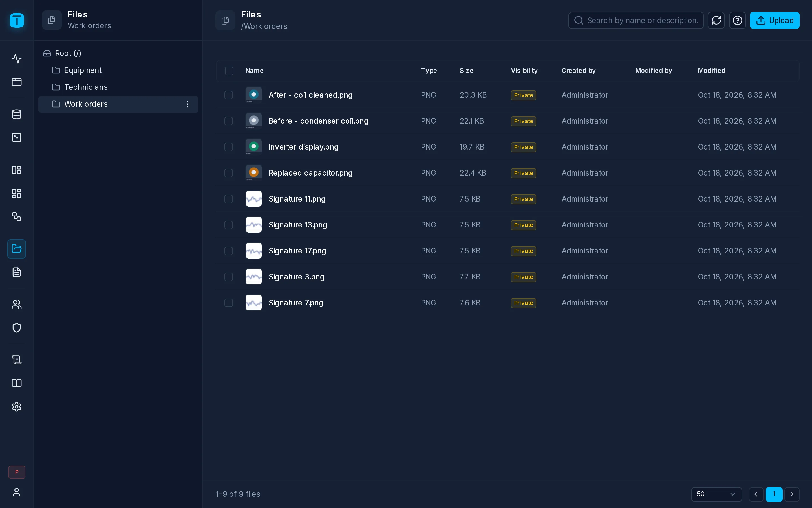This screenshot has height=508, width=812.
Task: Open the activity pulse icon in sidebar
Action: coord(16,59)
